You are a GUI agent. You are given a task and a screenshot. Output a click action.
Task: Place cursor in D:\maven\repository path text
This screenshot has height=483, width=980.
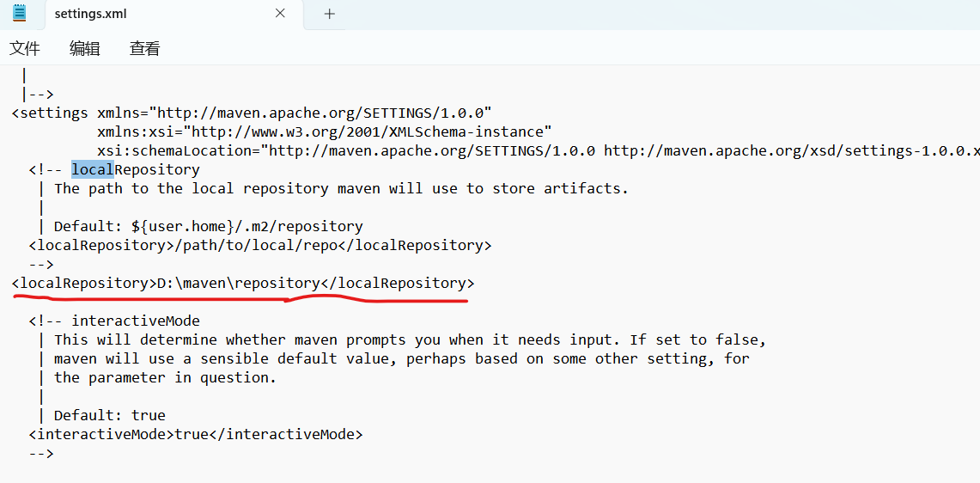click(x=238, y=283)
